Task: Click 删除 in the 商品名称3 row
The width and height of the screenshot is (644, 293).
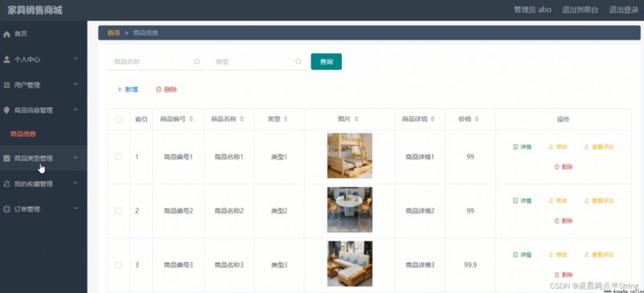Action: tap(563, 275)
